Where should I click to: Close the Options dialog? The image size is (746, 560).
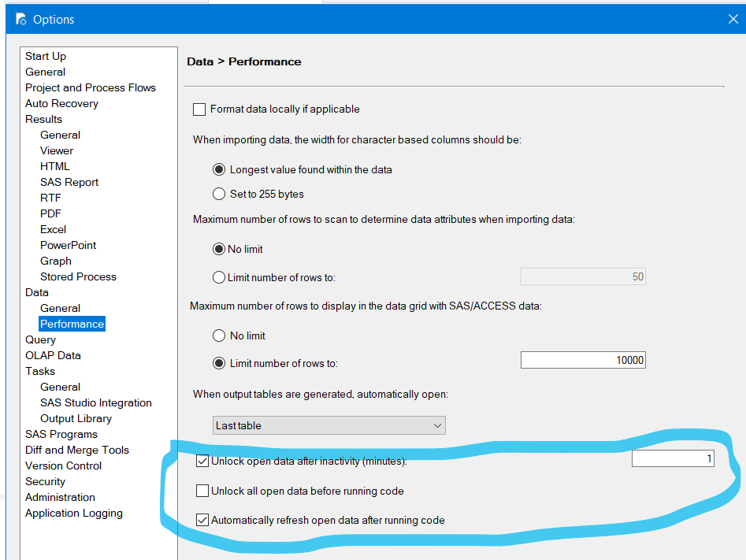(x=732, y=18)
